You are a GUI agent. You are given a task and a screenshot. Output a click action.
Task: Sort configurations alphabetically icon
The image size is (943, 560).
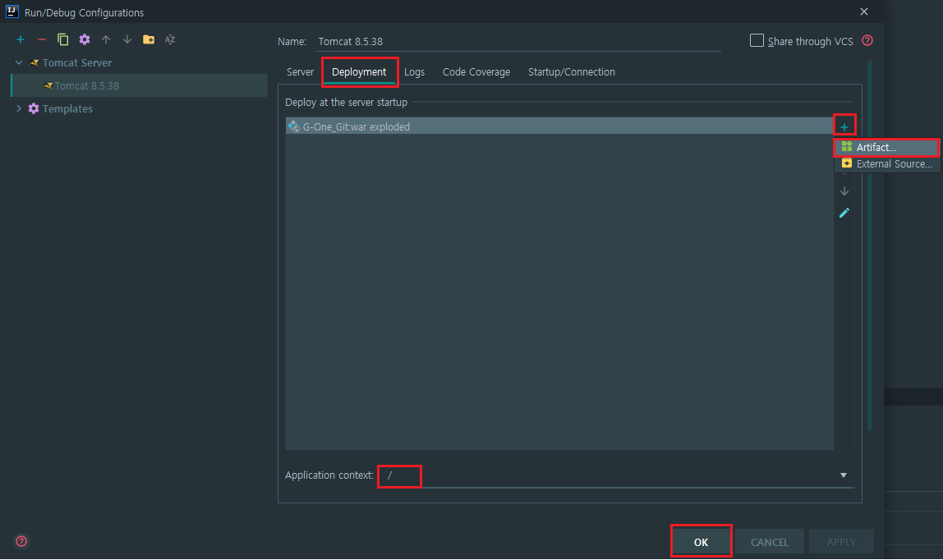[x=170, y=39]
